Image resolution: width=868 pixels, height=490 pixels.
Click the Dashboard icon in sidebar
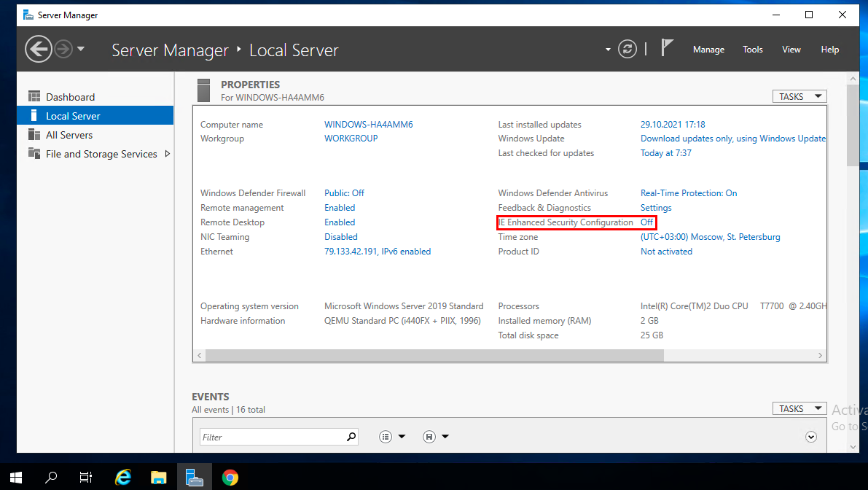[34, 96]
